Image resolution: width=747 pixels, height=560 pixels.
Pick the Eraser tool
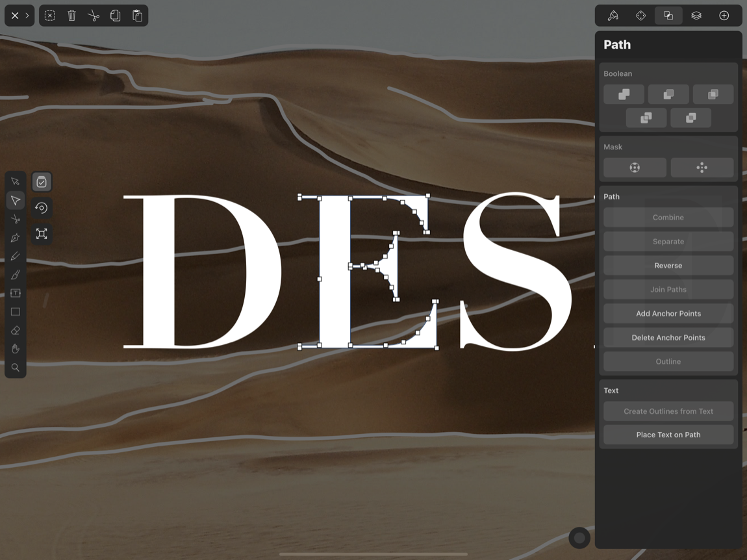pos(15,330)
